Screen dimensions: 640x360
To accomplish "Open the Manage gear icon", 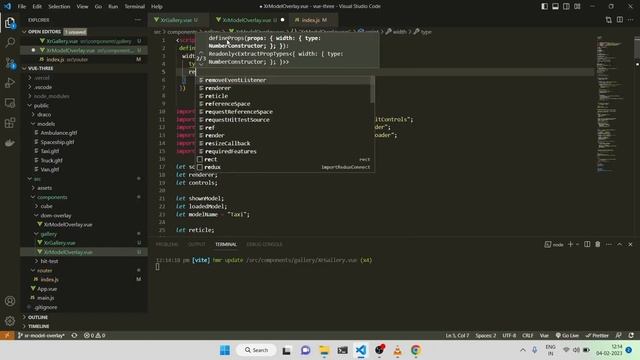I will (10, 321).
